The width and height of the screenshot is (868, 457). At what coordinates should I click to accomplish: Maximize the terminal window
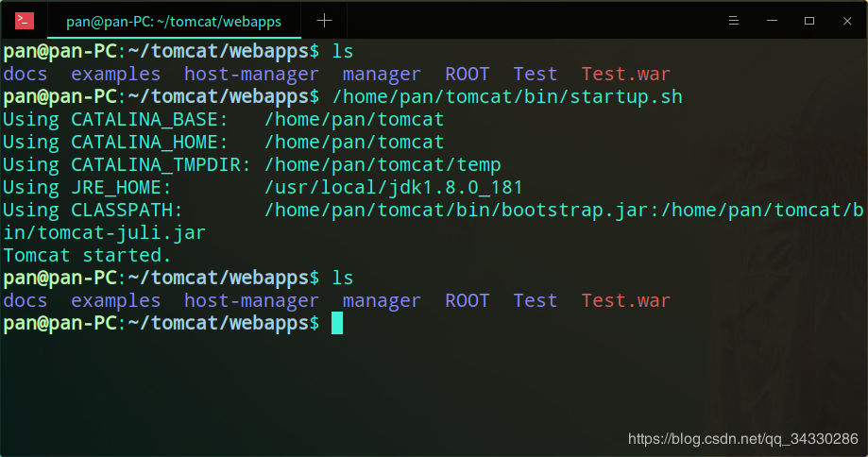809,20
